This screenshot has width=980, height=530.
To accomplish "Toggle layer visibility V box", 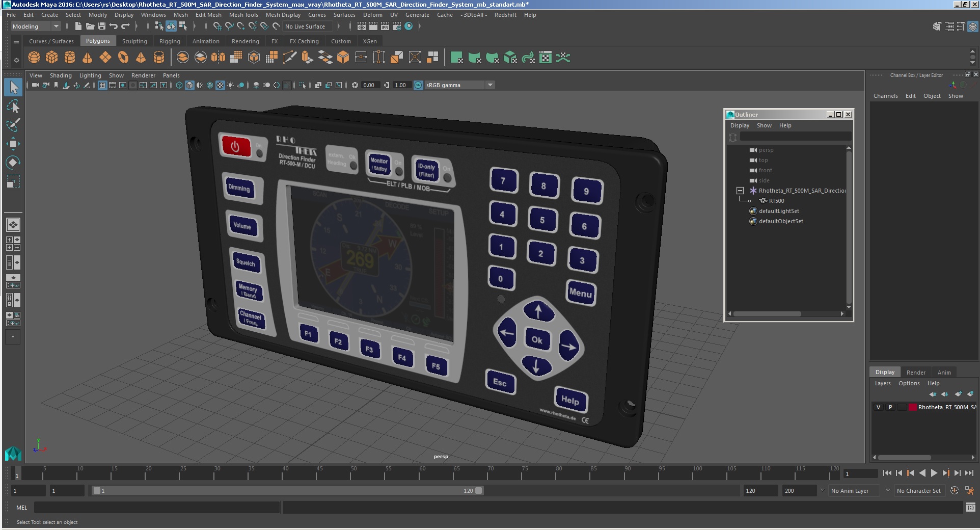I will point(878,407).
